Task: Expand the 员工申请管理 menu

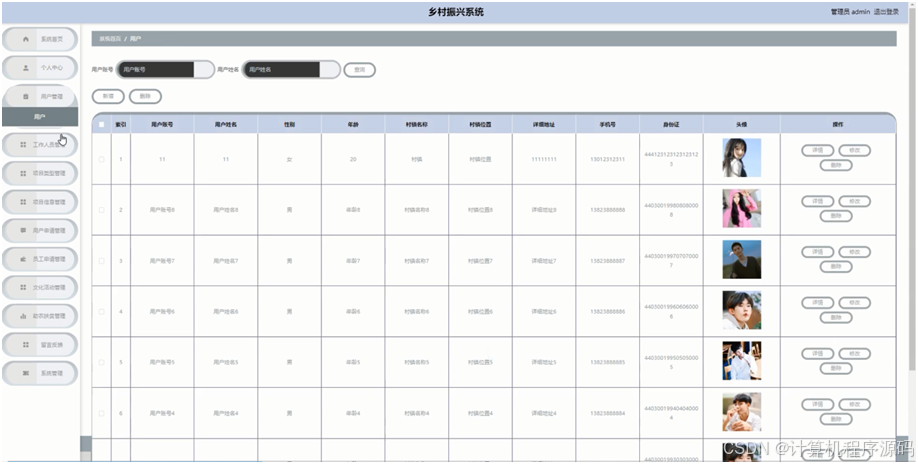Action: pos(40,259)
